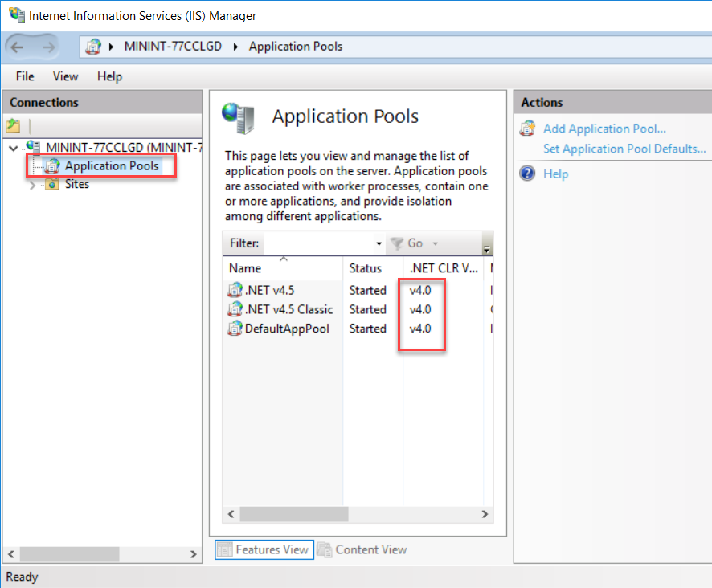Click the DefaultAppPool icon in the list

[x=235, y=329]
